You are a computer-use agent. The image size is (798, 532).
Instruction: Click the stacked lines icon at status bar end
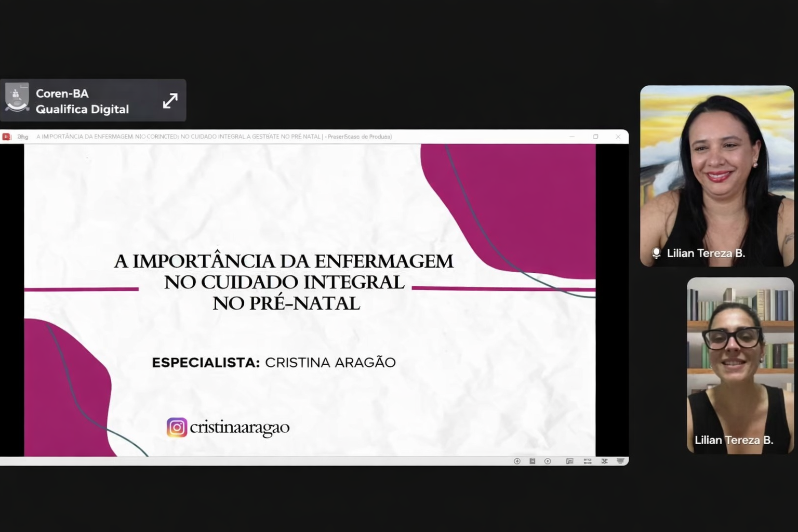pos(620,461)
